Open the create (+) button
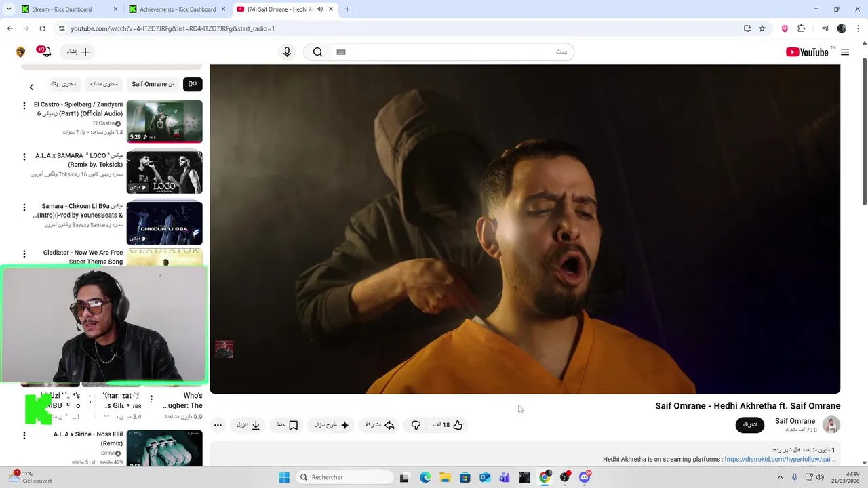 [78, 52]
